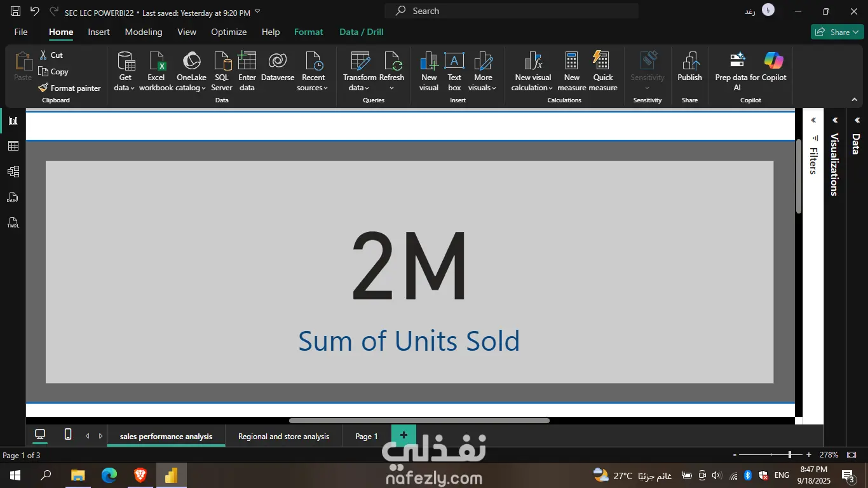
Task: Publish the report
Action: pyautogui.click(x=689, y=67)
